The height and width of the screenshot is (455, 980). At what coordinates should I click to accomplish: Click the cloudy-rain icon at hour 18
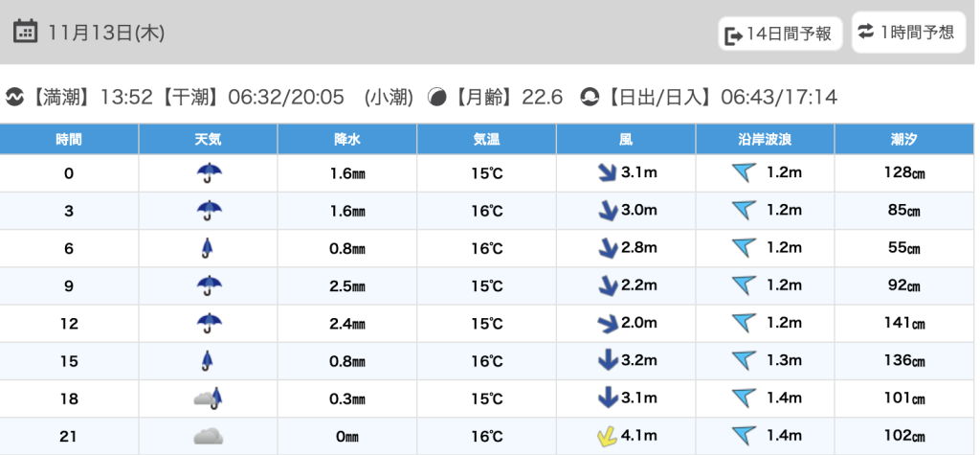(208, 398)
